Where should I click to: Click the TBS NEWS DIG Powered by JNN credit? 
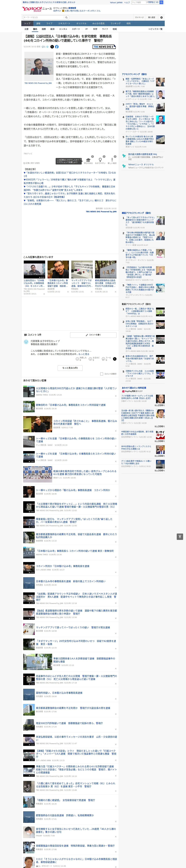101,212
